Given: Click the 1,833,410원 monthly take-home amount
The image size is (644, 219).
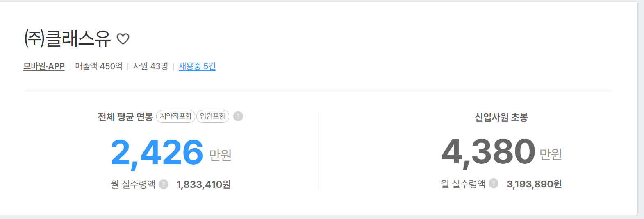Looking at the screenshot, I should 203,185.
